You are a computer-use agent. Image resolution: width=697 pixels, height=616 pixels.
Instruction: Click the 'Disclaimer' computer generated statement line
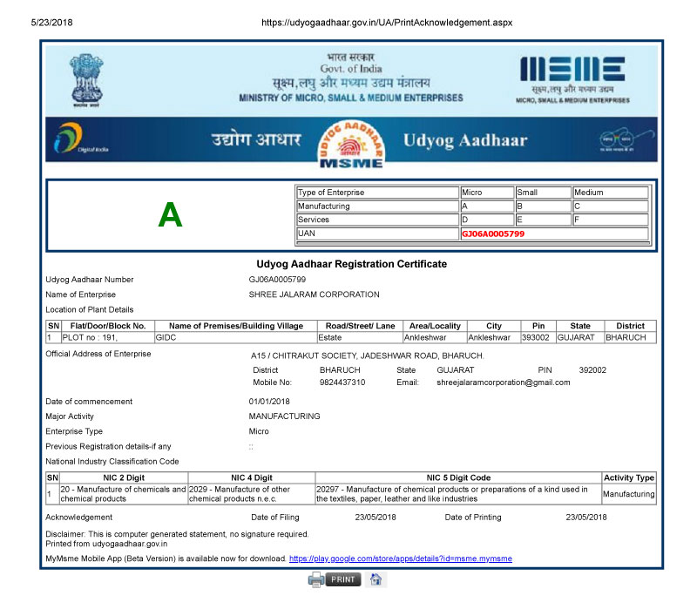pos(177,534)
